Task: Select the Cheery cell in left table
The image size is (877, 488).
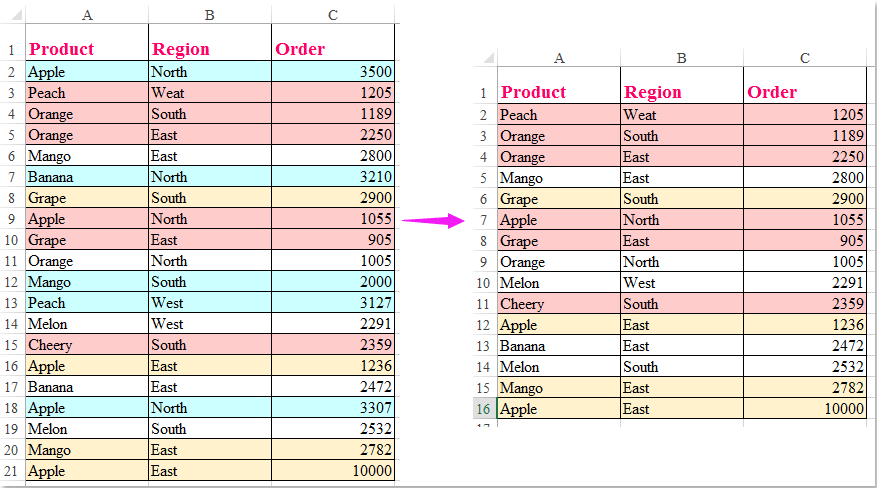Action: pos(87,344)
